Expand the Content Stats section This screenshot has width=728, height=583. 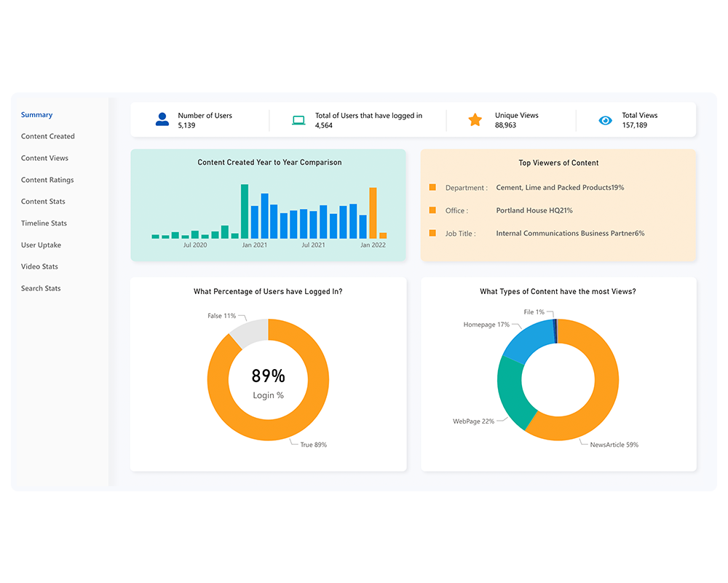point(42,201)
